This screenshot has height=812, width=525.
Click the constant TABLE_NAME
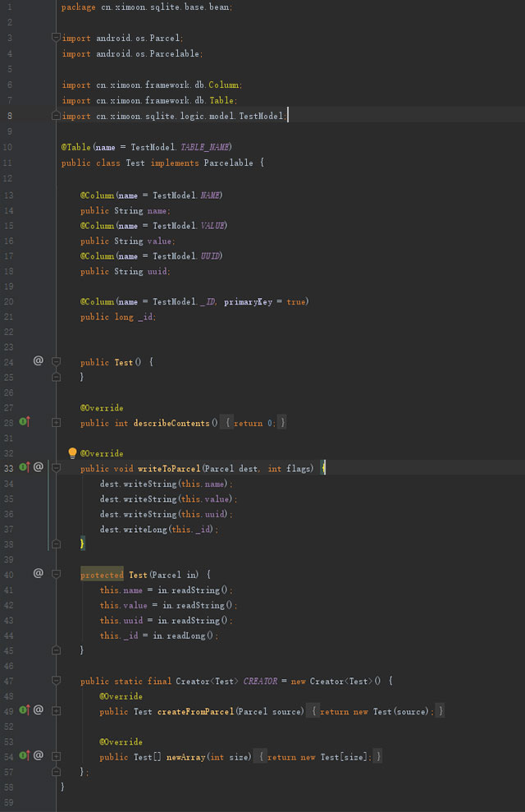(205, 147)
